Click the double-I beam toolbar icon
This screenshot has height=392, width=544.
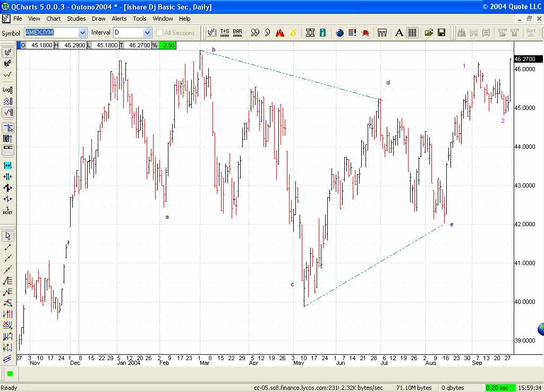click(310, 32)
